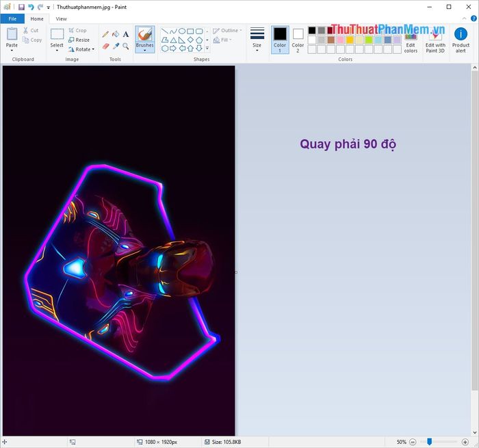This screenshot has width=479, height=448.
Task: Click the Save icon in title bar
Action: tap(21, 7)
